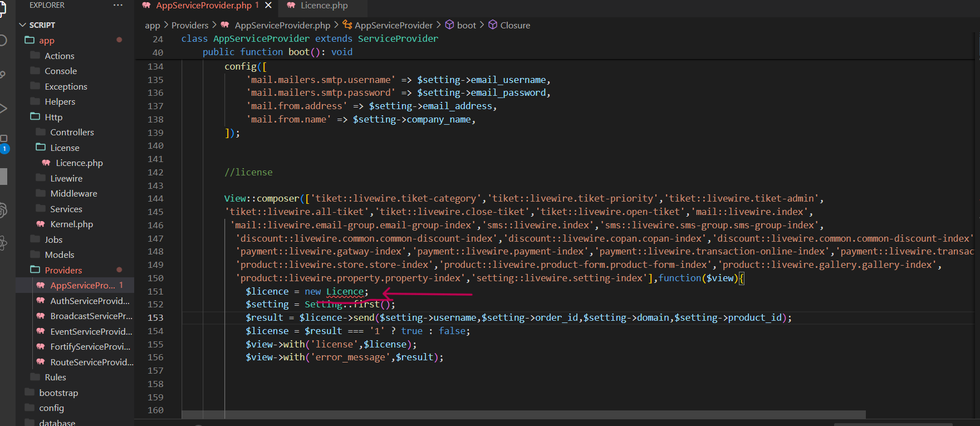Click the underlined Licence class name

[345, 291]
